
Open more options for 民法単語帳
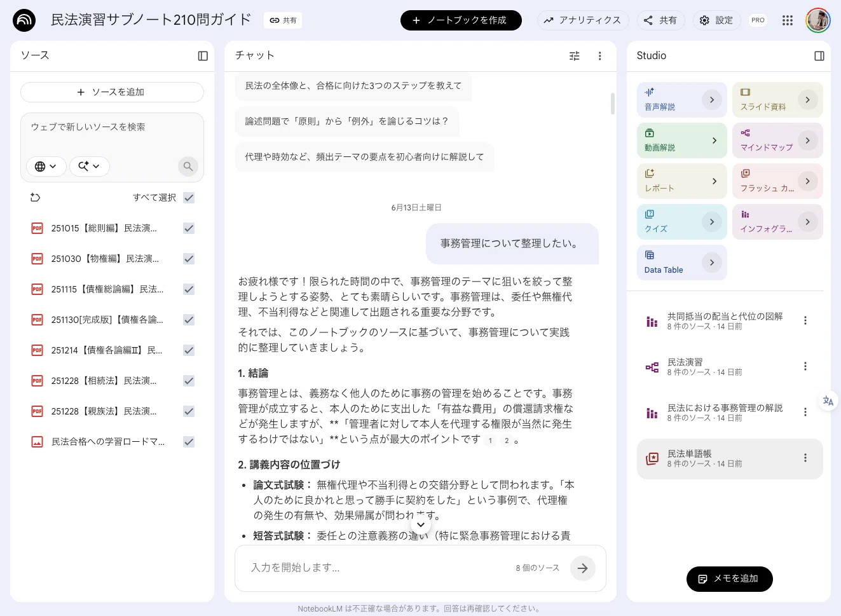point(805,458)
